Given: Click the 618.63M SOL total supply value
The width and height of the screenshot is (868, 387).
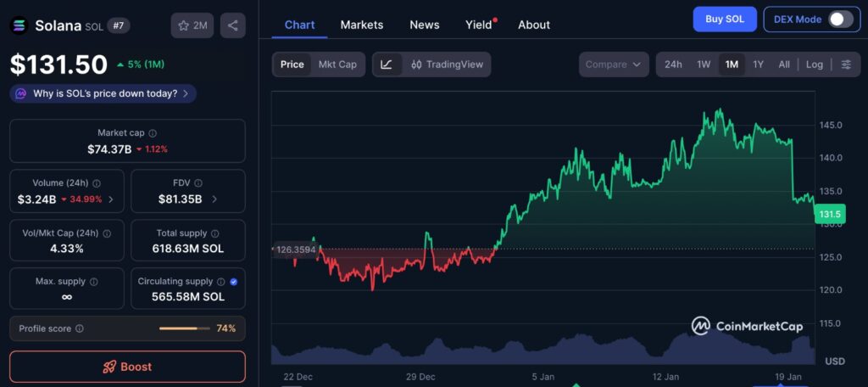Looking at the screenshot, I should pos(188,249).
